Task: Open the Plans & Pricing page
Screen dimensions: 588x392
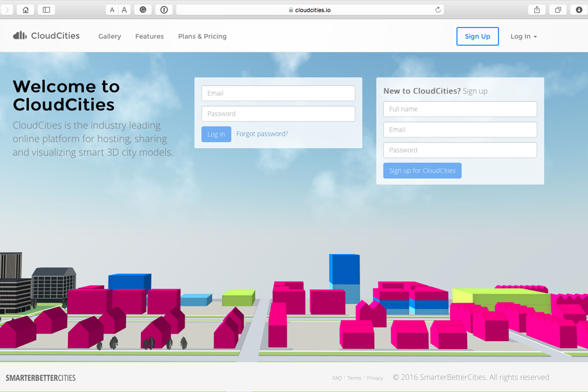Action: [202, 36]
